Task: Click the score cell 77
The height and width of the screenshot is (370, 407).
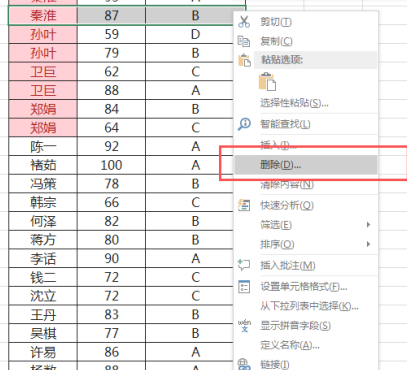Action: (111, 333)
